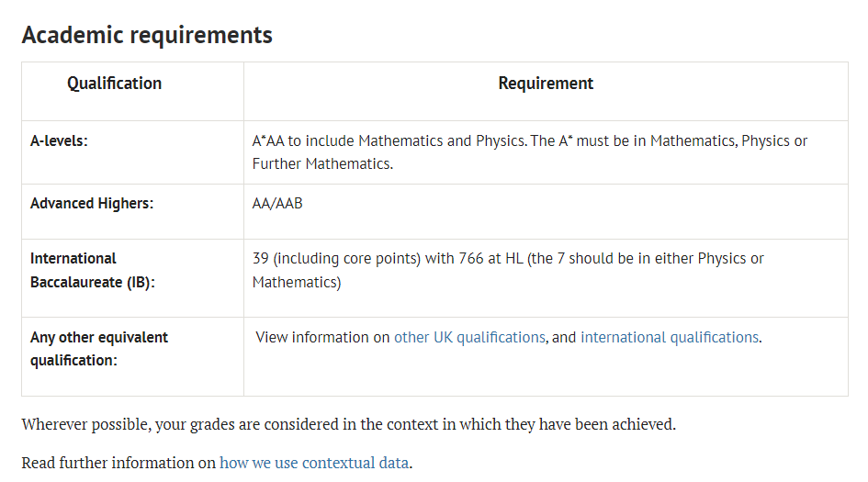Click the word qualification: in last row

(x=73, y=360)
